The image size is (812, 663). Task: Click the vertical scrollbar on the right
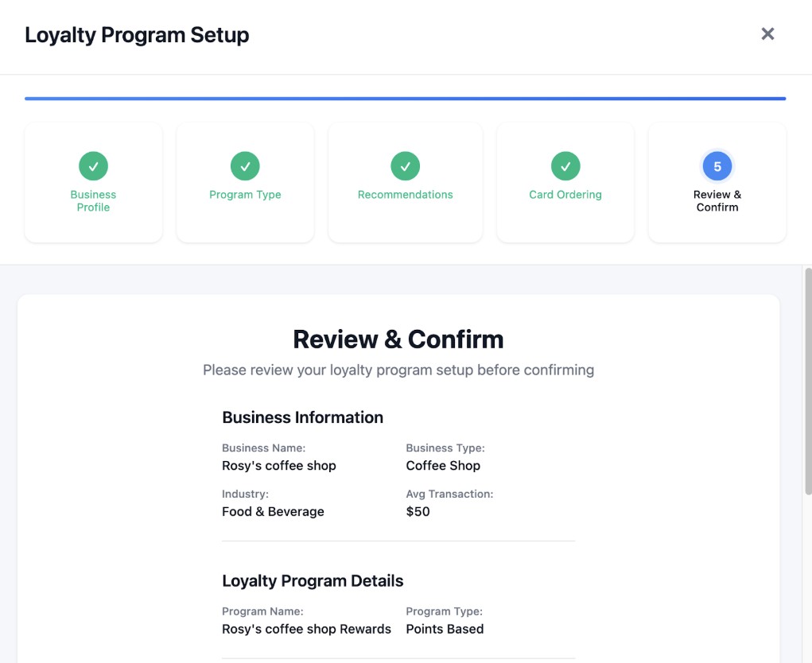coord(808,382)
